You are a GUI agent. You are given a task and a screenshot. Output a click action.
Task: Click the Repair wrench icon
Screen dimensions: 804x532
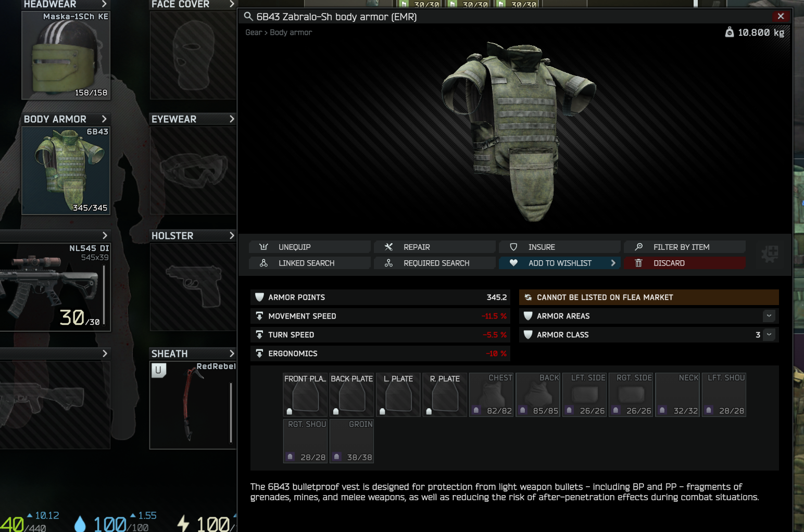[x=388, y=247]
